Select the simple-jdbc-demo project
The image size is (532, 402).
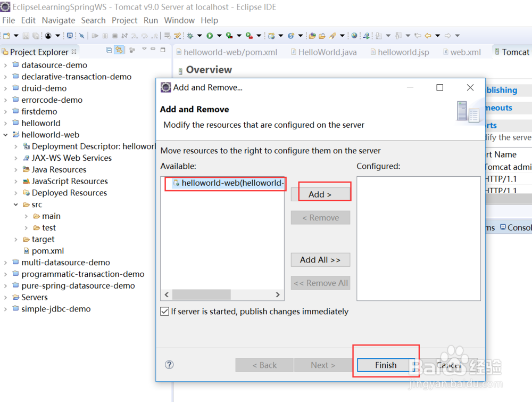click(x=51, y=309)
